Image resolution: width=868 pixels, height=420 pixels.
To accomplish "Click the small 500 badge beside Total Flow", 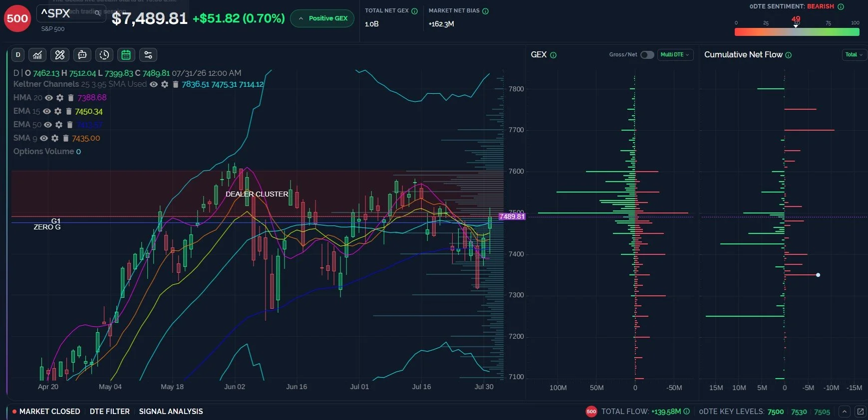I will click(x=591, y=412).
